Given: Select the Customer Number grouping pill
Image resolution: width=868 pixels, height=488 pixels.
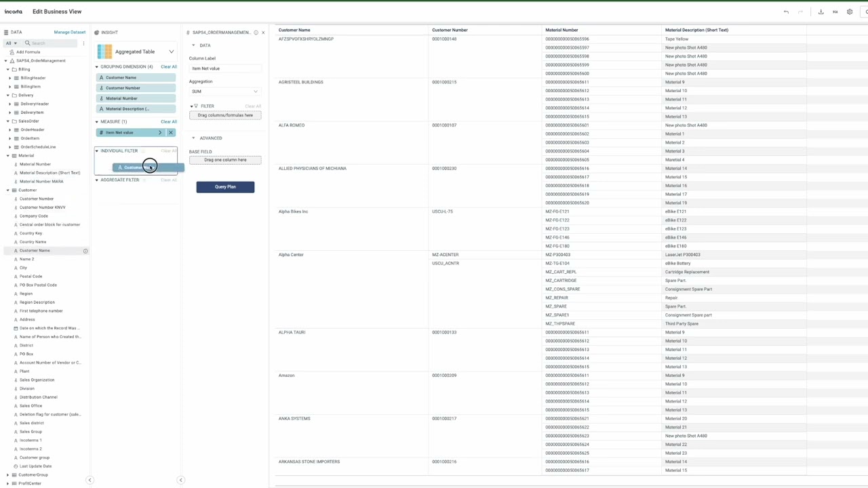Looking at the screenshot, I should pyautogui.click(x=136, y=88).
